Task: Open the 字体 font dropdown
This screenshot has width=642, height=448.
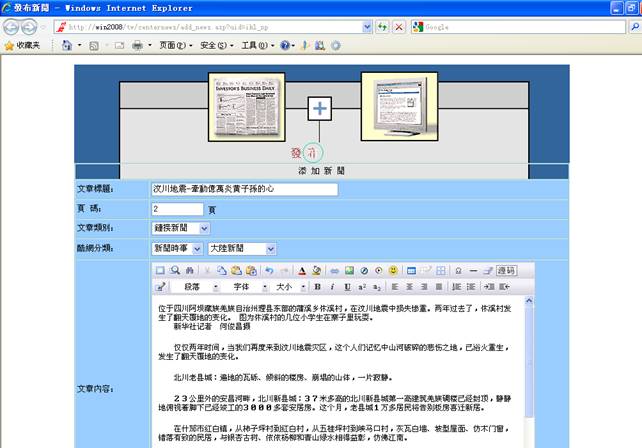Action: [x=246, y=286]
